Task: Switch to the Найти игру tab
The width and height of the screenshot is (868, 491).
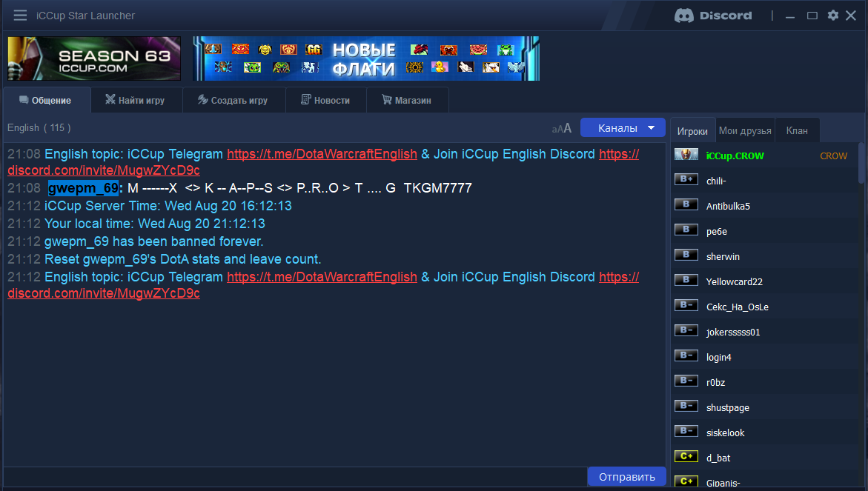Action: tap(136, 100)
